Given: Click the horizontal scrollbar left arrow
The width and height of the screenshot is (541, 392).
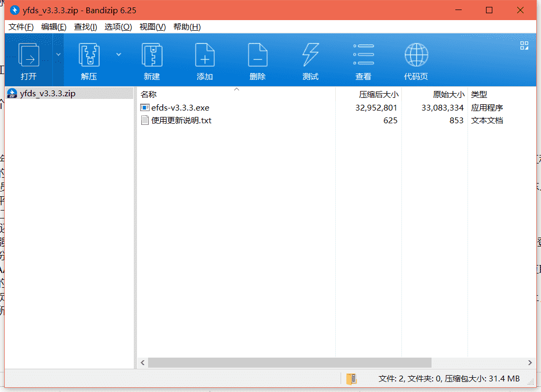Looking at the screenshot, I should tap(142, 363).
